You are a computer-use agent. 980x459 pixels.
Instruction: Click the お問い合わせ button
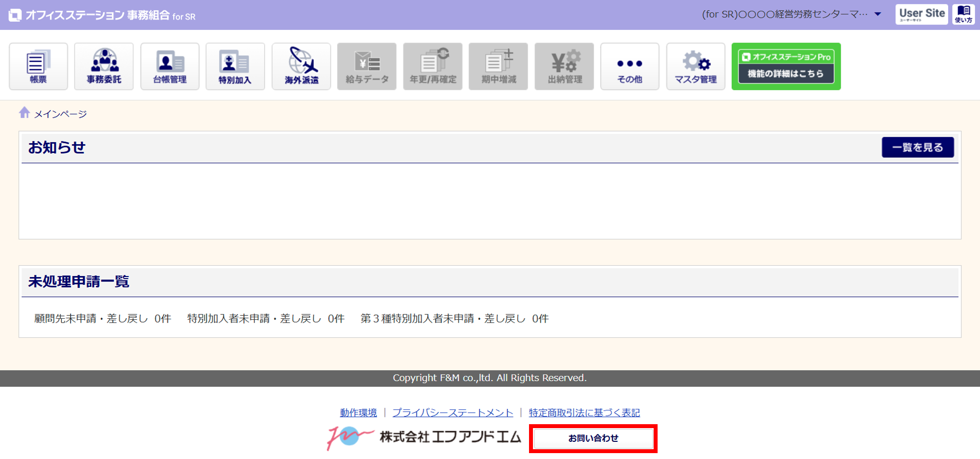pos(593,438)
